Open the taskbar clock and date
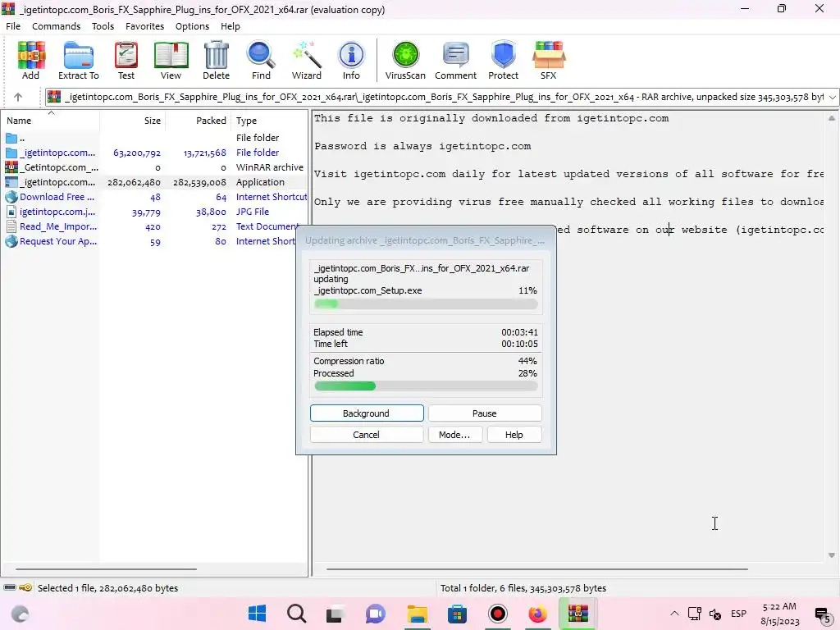840x630 pixels. coord(779,614)
